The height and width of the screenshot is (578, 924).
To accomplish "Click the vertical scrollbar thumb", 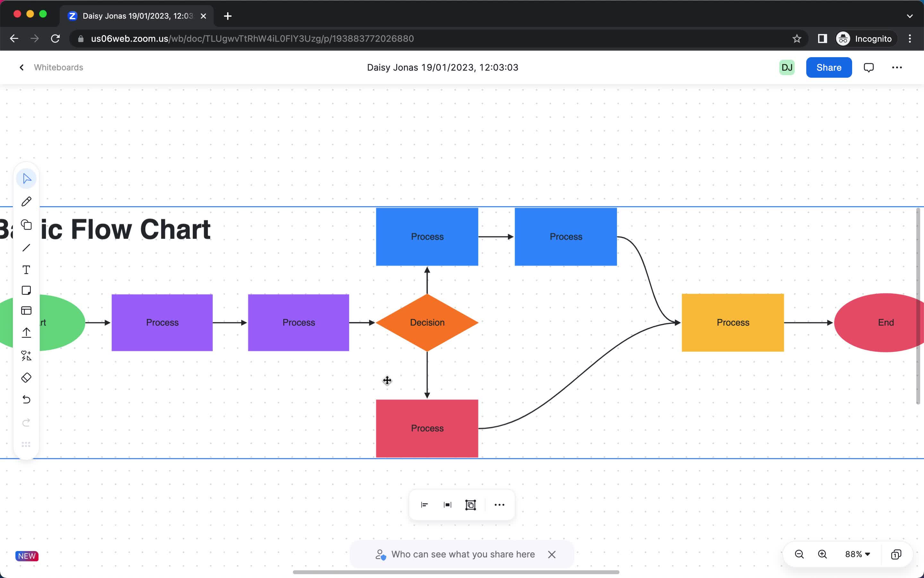I will [x=918, y=306].
